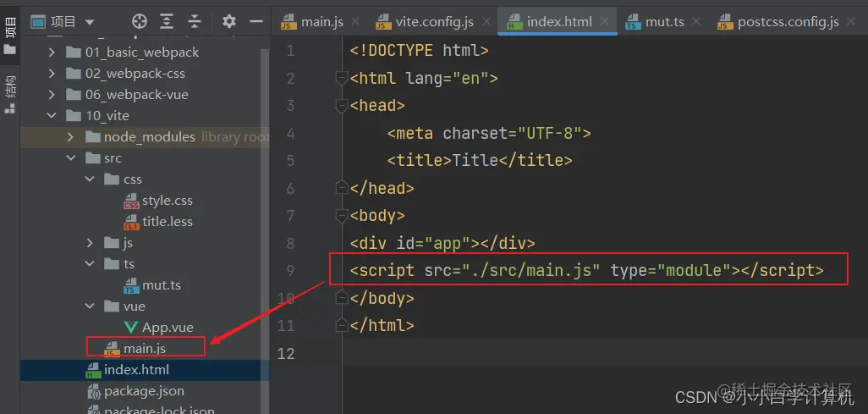Collapse the src folder
Viewport: 868px width, 414px height.
(x=70, y=158)
